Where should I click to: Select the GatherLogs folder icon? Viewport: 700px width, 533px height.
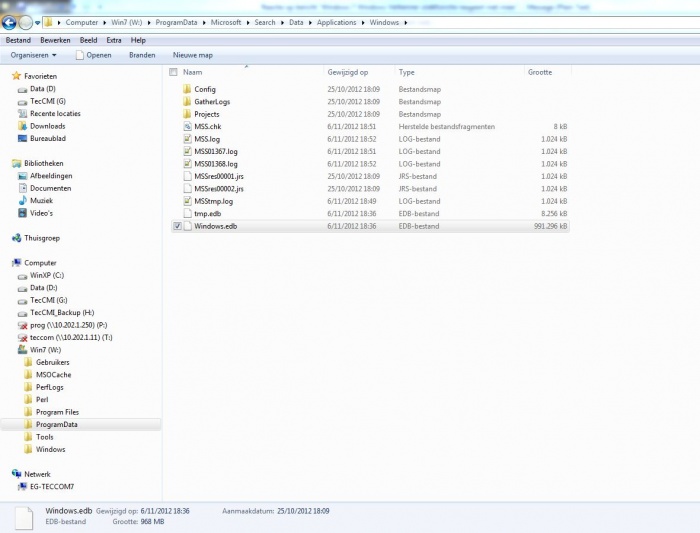click(187, 101)
